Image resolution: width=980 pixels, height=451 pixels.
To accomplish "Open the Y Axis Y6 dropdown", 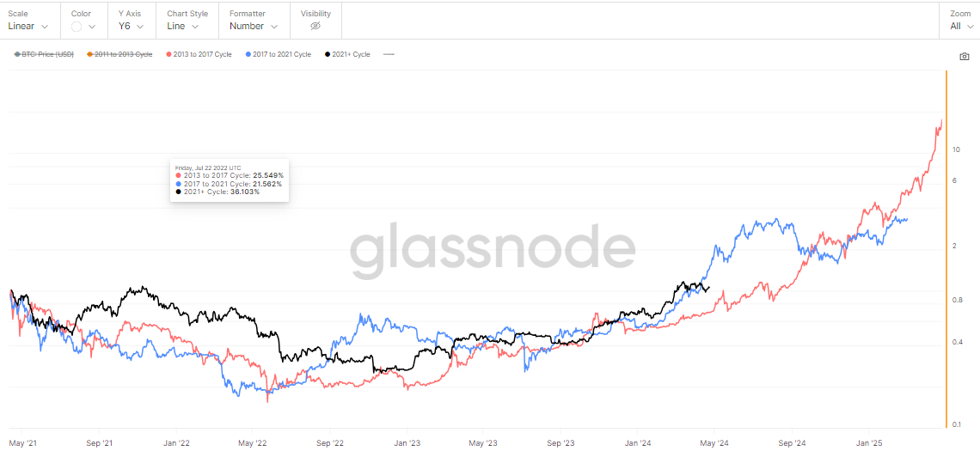I will [131, 26].
